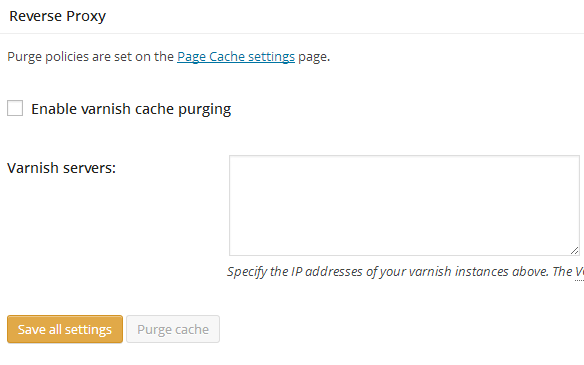Click the word 'purging' in the checkbox label

click(x=204, y=110)
